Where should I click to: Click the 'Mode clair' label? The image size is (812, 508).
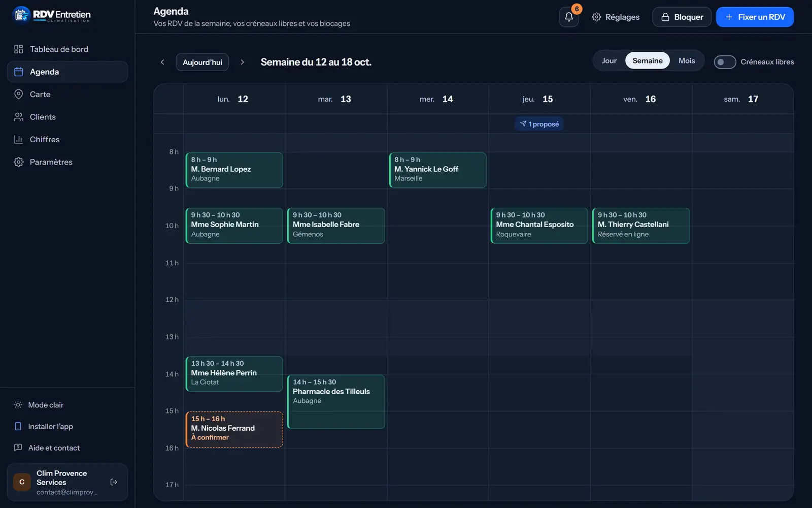46,405
